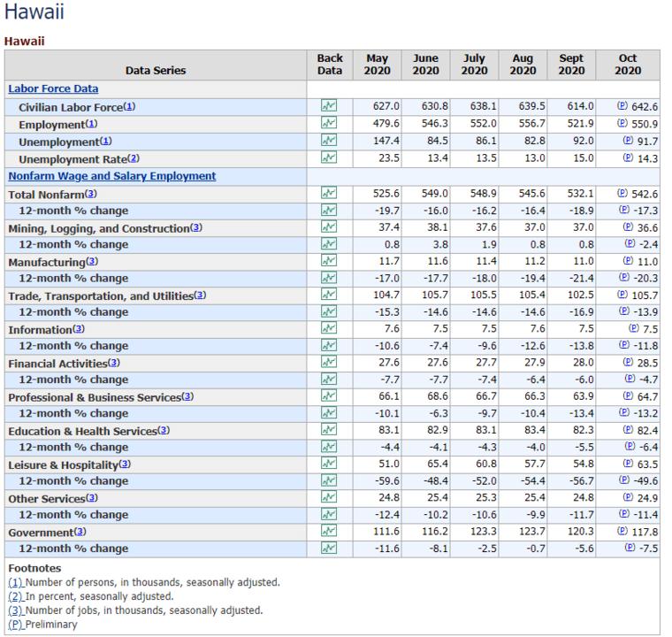This screenshot has height=637, width=672.
Task: Open back data icon for Employment row
Action: point(329,124)
